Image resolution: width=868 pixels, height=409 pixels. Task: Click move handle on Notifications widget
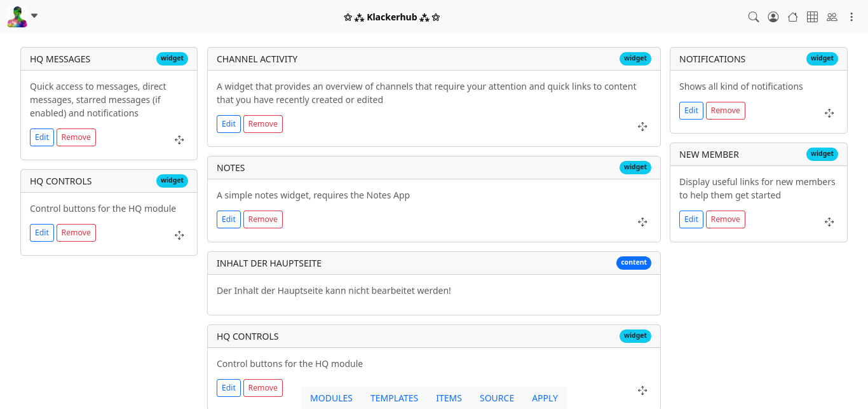click(x=829, y=113)
